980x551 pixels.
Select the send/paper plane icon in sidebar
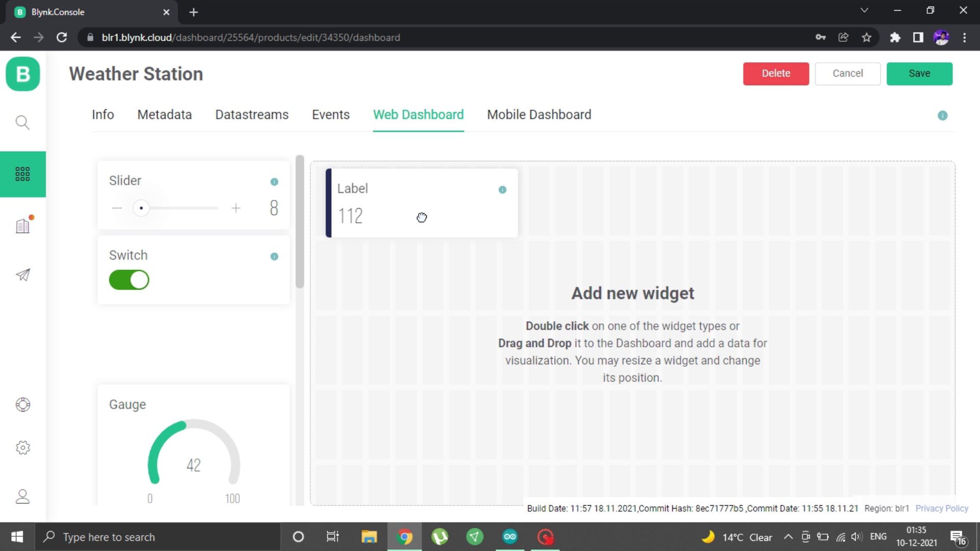pos(22,275)
